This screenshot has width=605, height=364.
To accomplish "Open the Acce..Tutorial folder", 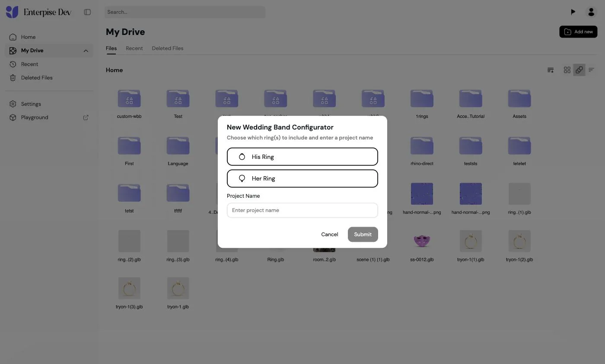I will [x=471, y=99].
